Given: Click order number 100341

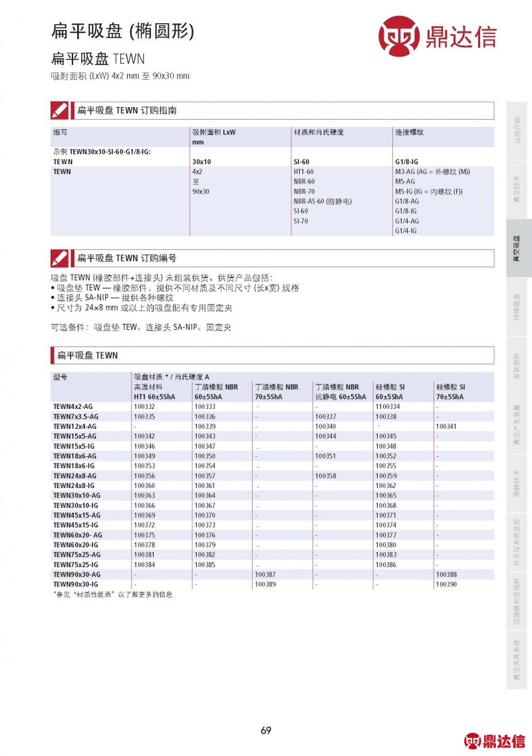Looking at the screenshot, I should tap(446, 427).
